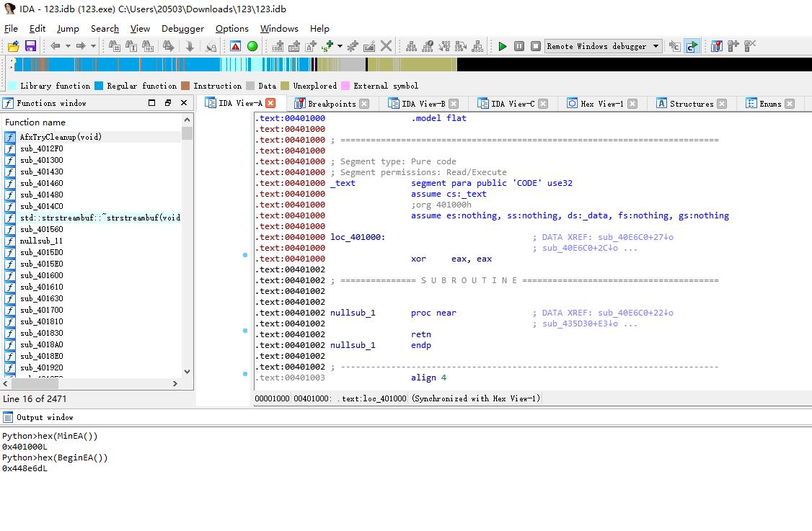Open the File menu

tap(11, 29)
